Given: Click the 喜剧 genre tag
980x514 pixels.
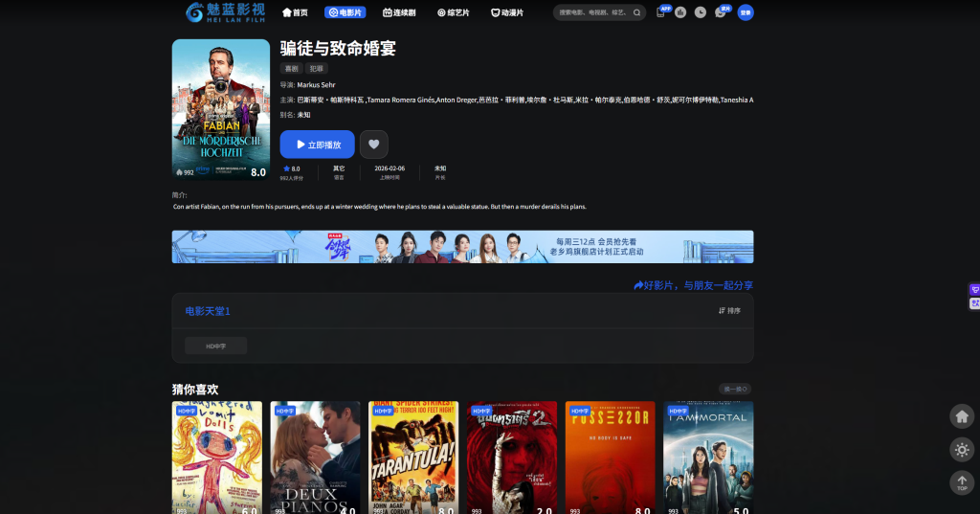Looking at the screenshot, I should point(291,69).
